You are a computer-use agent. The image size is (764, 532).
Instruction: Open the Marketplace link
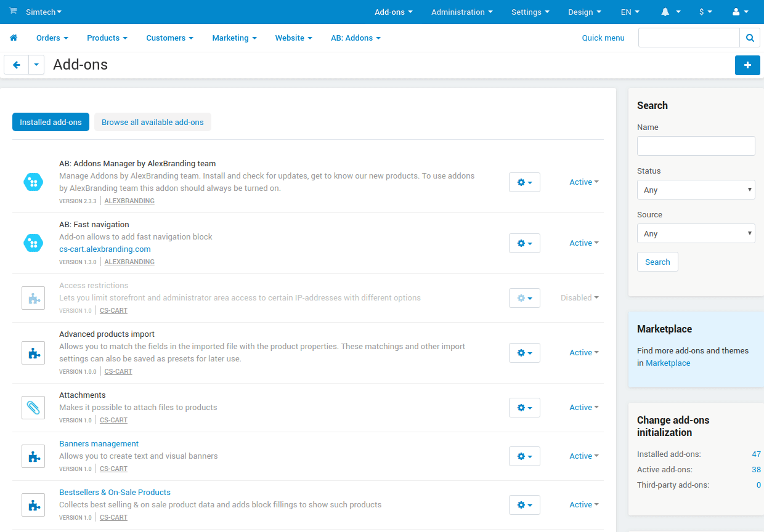click(x=668, y=363)
